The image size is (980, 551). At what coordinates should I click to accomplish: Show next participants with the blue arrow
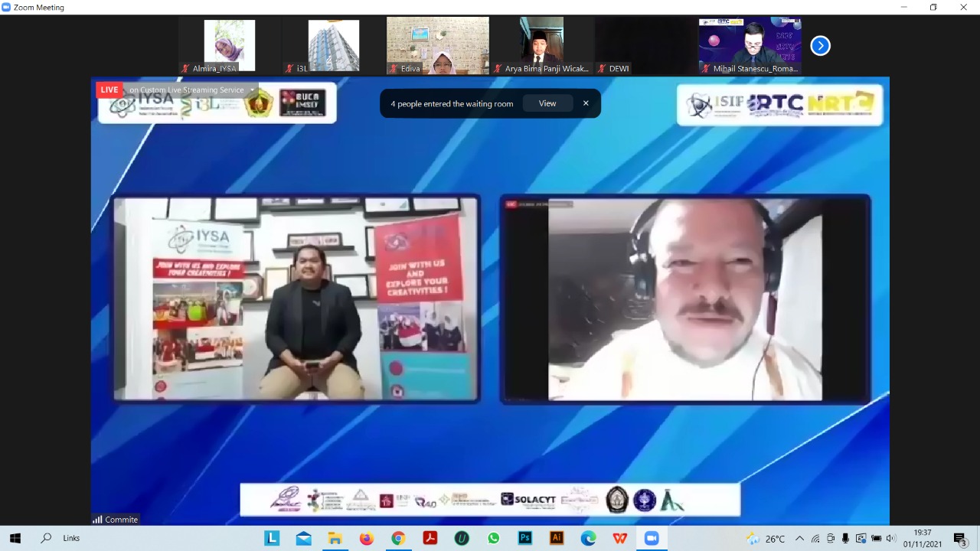tap(820, 46)
